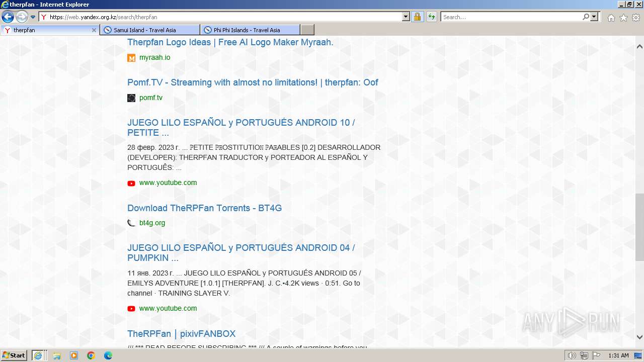The image size is (644, 362).
Task: Click the page scrollbar up arrow
Action: pos(639,46)
